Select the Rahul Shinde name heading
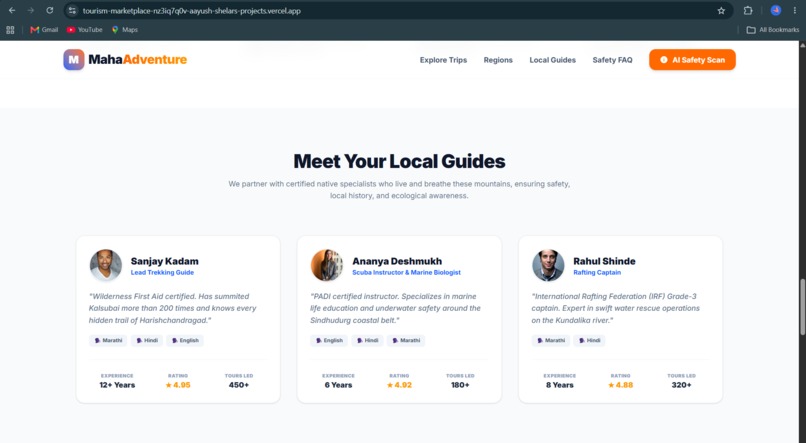The width and height of the screenshot is (806, 443). coord(604,261)
